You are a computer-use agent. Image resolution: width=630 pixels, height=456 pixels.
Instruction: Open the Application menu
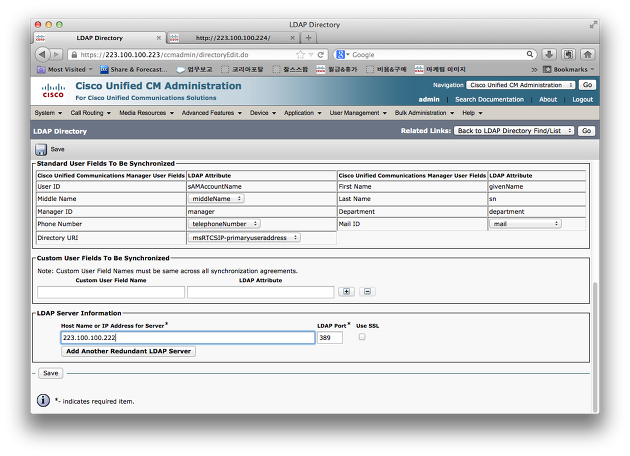point(303,113)
